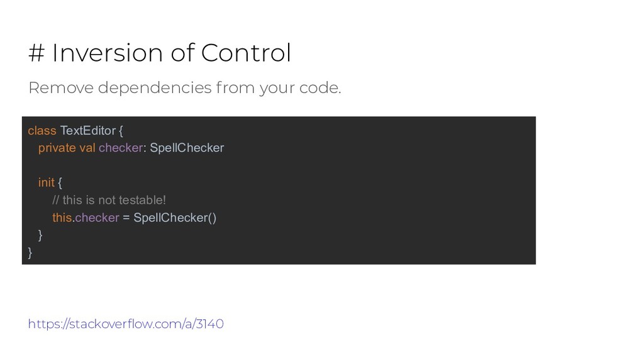Viewport: 644px width, 362px height.
Task: Select the this keyword in assignment
Action: tap(62, 217)
